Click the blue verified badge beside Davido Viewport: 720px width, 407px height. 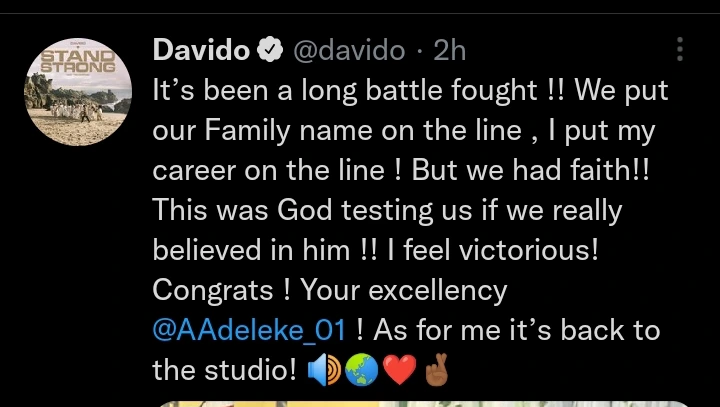[269, 49]
